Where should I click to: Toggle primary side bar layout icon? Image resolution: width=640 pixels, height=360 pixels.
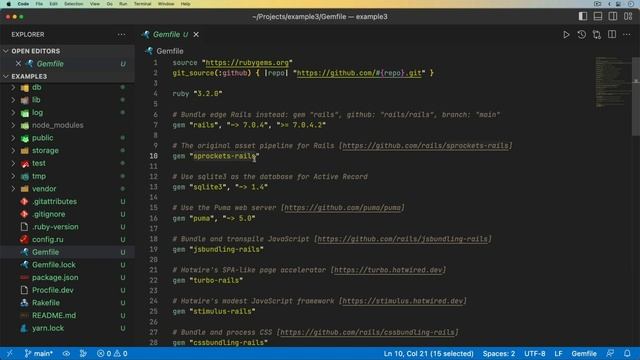pyautogui.click(x=583, y=16)
